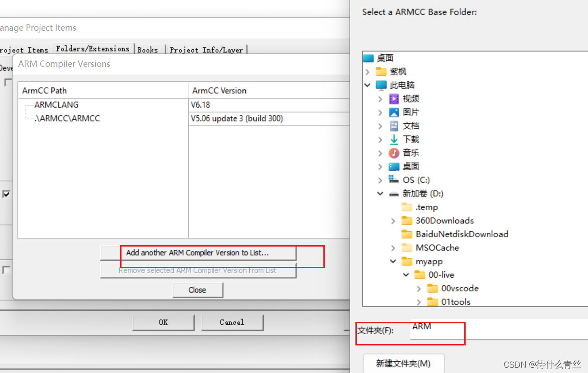This screenshot has height=373, width=588.
Task: Click Cancel in Manage Project Items
Action: (232, 322)
